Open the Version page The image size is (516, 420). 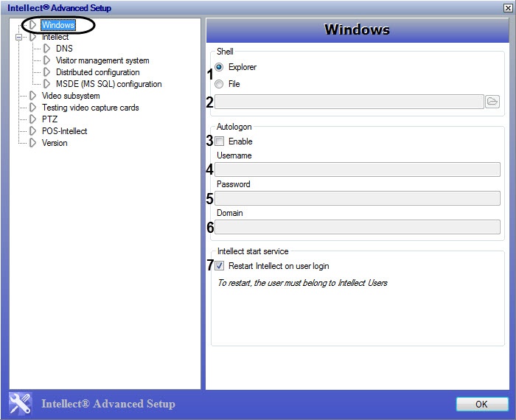[x=55, y=143]
